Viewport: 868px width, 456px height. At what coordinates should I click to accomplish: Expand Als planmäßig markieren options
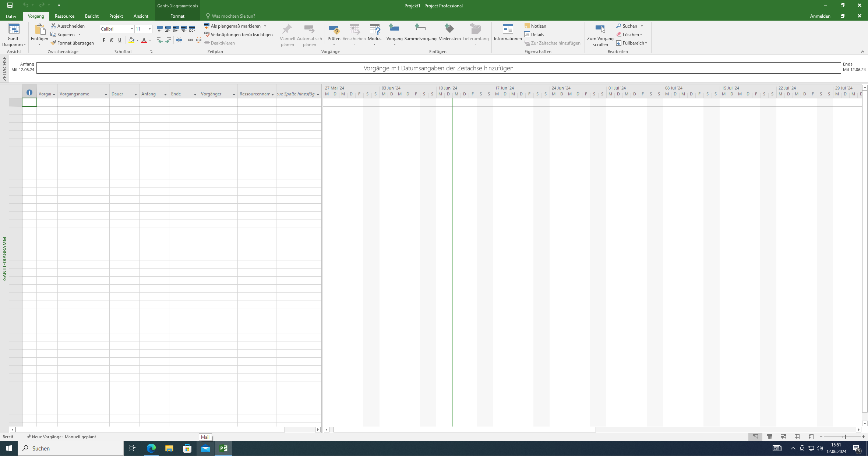pyautogui.click(x=265, y=26)
